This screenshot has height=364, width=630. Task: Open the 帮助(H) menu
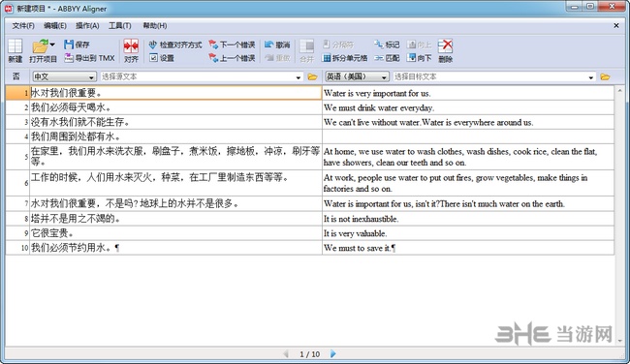[x=155, y=26]
